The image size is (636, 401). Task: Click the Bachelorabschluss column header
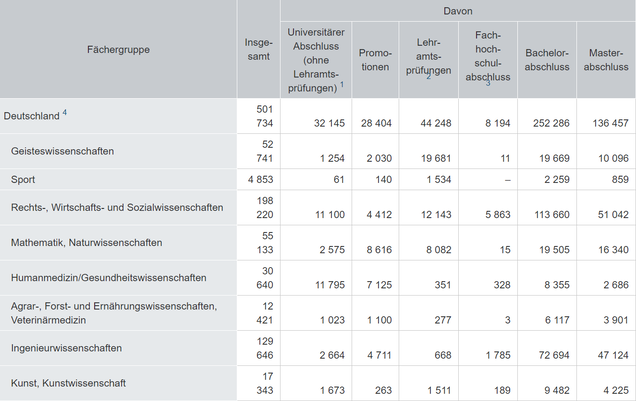pos(547,60)
